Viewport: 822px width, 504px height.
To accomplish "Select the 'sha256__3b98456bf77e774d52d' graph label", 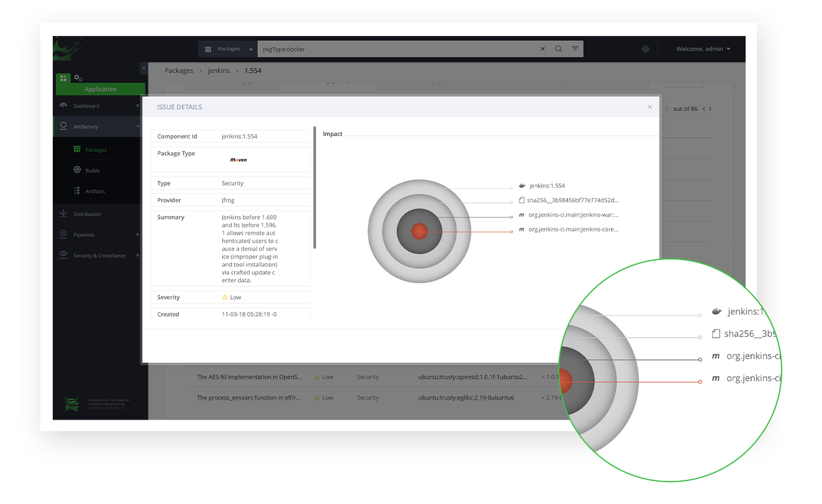I will 573,200.
